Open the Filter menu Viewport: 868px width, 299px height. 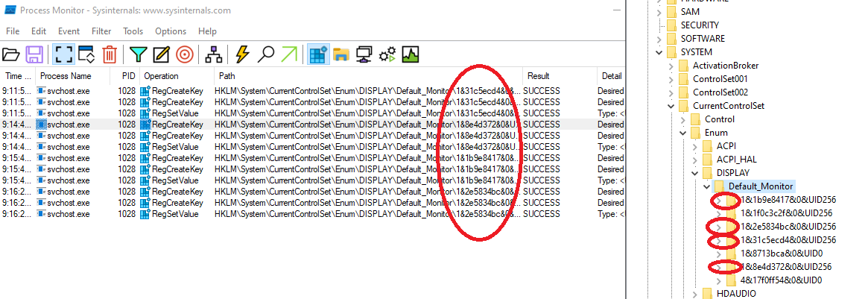click(101, 31)
